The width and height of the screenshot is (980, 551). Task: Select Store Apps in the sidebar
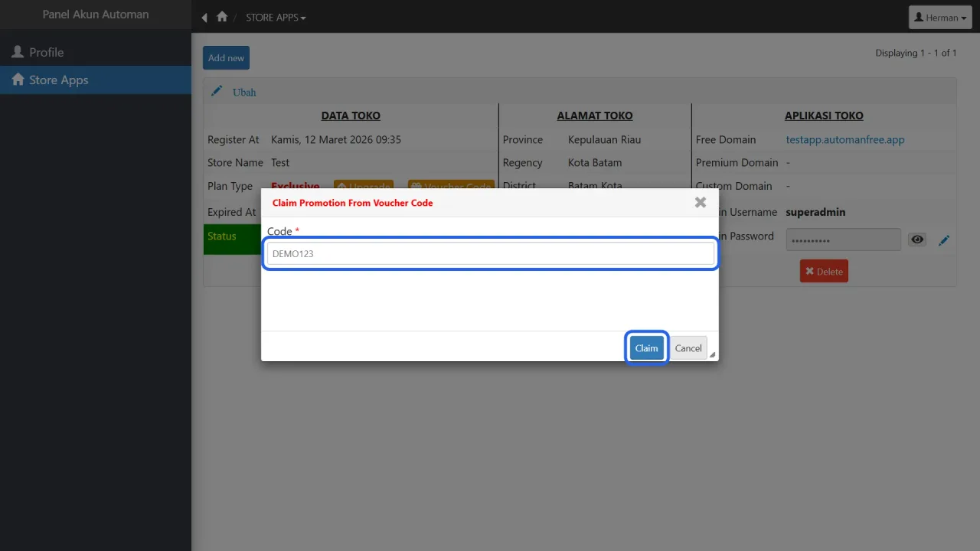pos(96,80)
